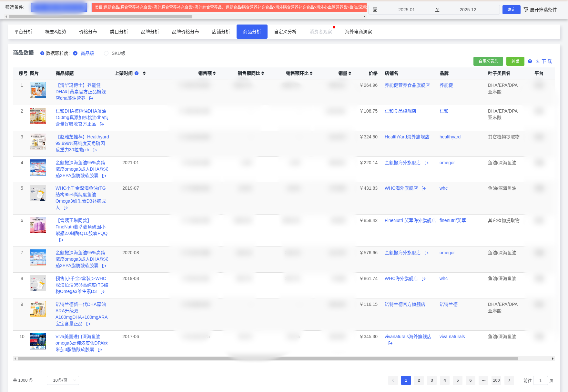Image resolution: width=568 pixels, height=392 pixels.
Task: Select the 商品级 radio button
Action: click(75, 53)
